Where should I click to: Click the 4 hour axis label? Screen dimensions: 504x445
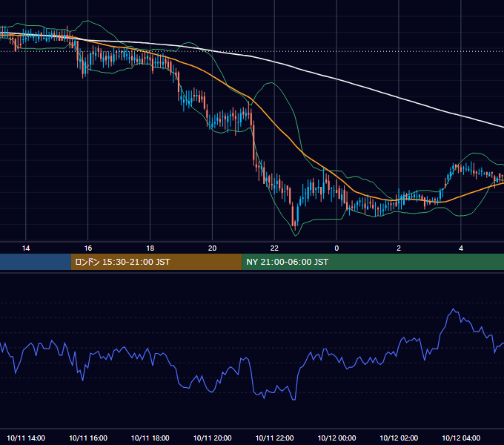(461, 248)
